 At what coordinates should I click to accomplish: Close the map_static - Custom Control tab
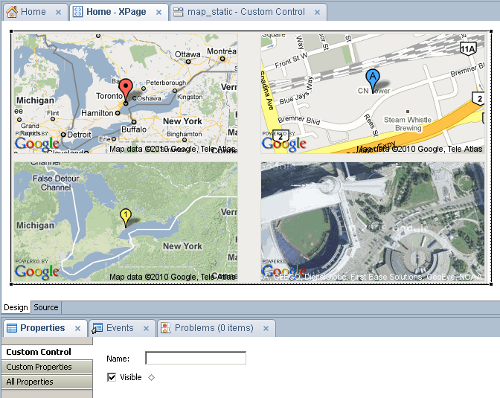tap(317, 12)
